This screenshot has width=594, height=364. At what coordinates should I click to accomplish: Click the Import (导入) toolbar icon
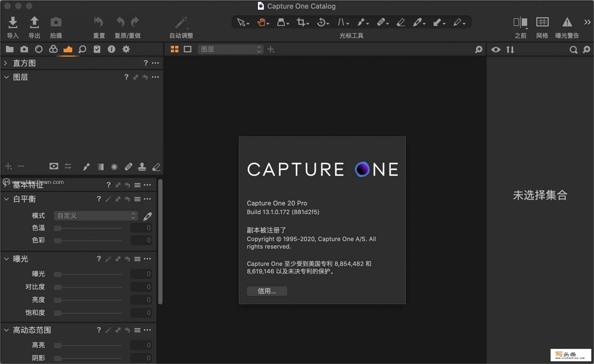pyautogui.click(x=13, y=22)
